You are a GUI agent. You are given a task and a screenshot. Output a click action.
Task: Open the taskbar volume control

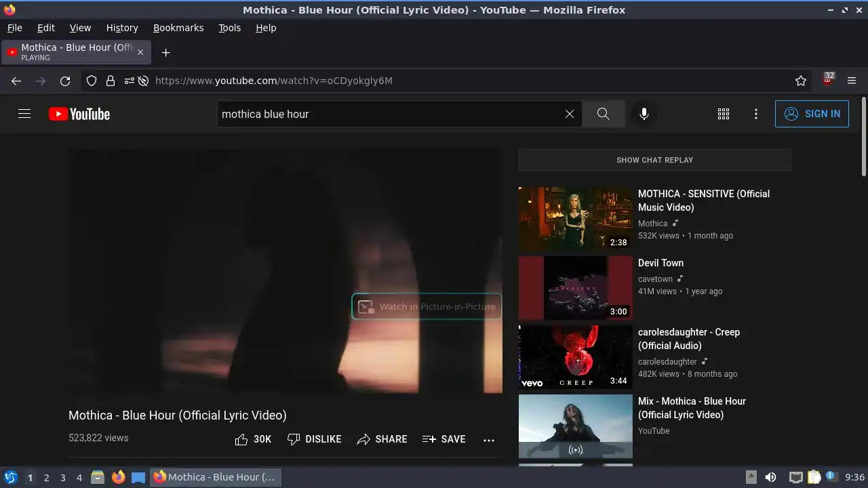coord(770,477)
